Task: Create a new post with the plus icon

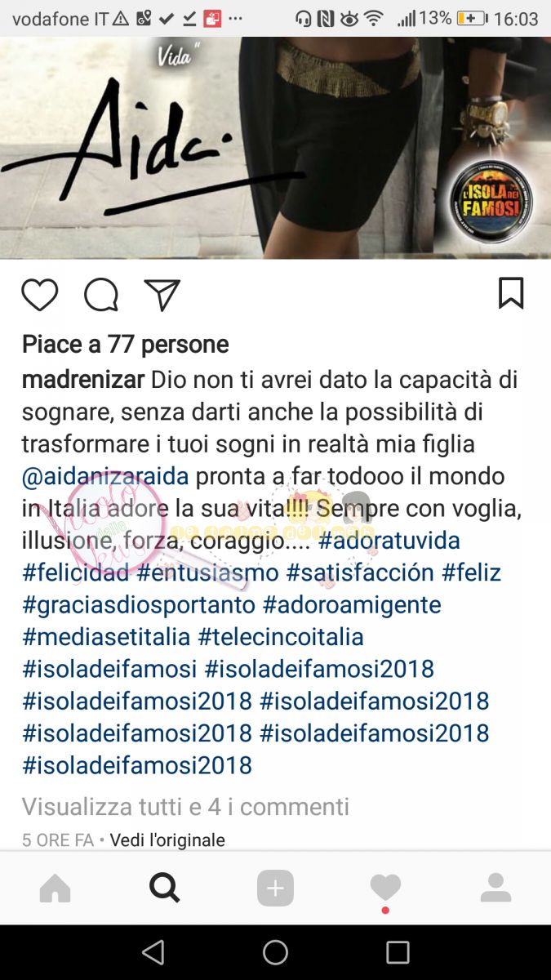Action: [x=275, y=888]
